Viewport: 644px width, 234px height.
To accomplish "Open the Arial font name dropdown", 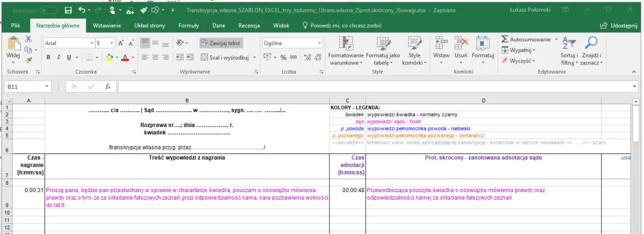I will pos(90,43).
